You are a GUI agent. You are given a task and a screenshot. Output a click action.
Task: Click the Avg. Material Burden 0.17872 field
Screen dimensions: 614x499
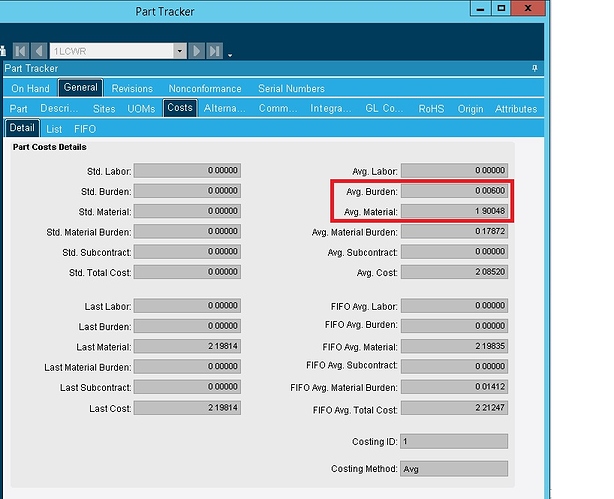coord(455,231)
